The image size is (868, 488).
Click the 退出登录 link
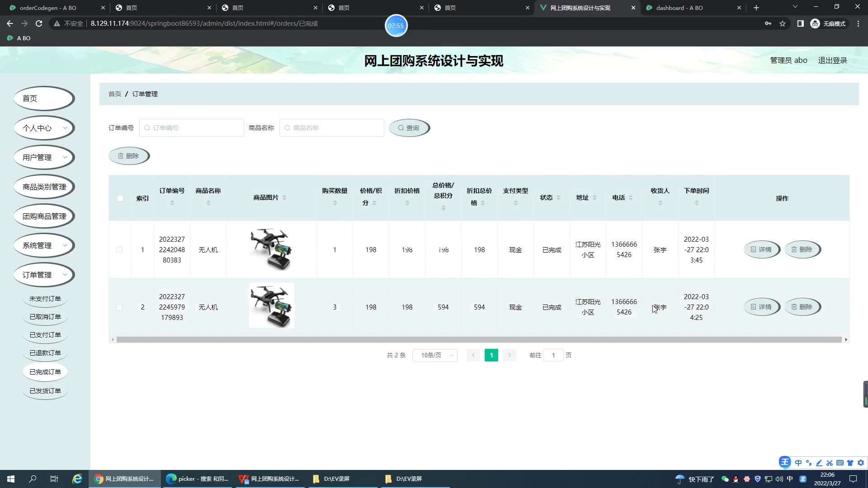[x=832, y=60]
